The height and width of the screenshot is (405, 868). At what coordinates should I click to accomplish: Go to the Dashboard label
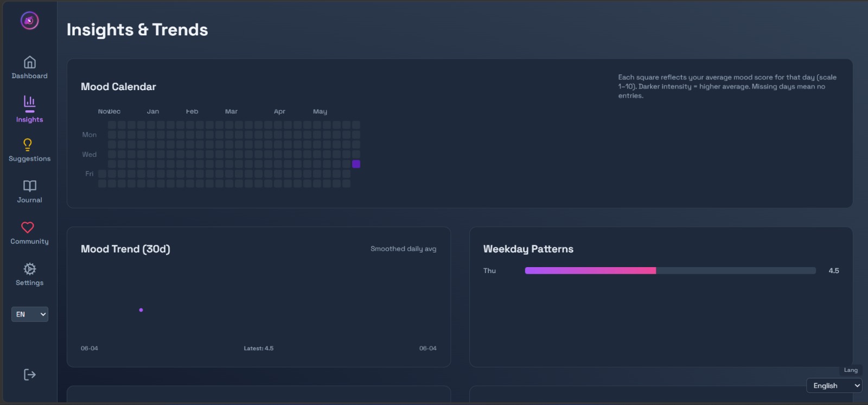pos(30,76)
